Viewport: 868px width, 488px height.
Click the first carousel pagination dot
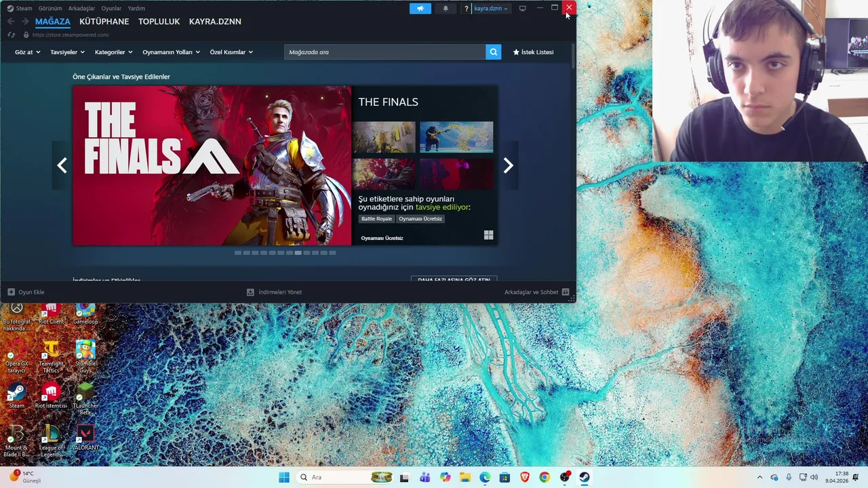click(x=238, y=253)
